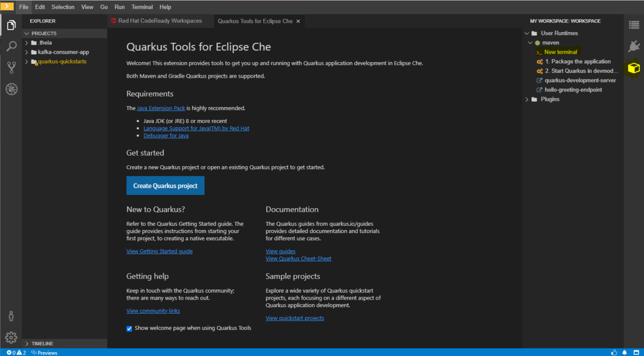Run 2. Start Quarkus in devmode command

pyautogui.click(x=581, y=71)
